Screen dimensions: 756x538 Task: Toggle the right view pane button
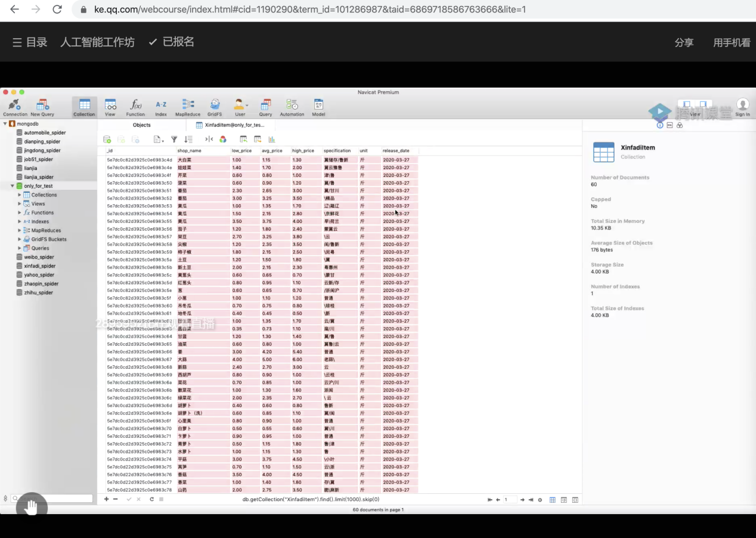click(703, 104)
